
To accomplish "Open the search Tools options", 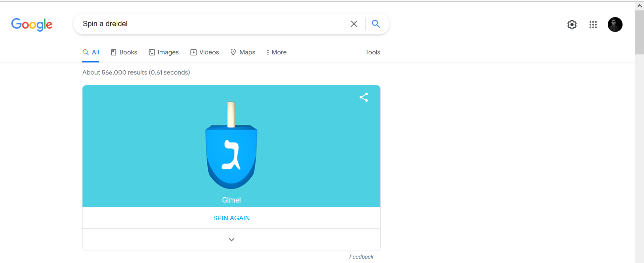I will (x=373, y=52).
